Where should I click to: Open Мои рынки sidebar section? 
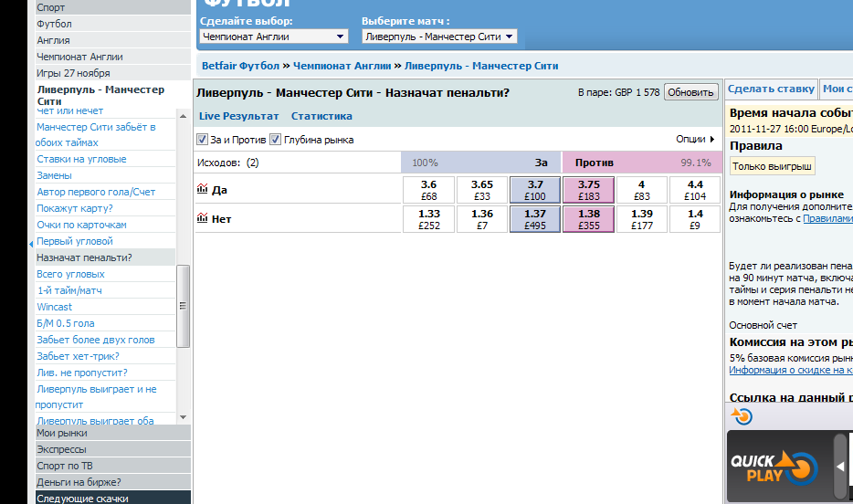click(x=113, y=433)
